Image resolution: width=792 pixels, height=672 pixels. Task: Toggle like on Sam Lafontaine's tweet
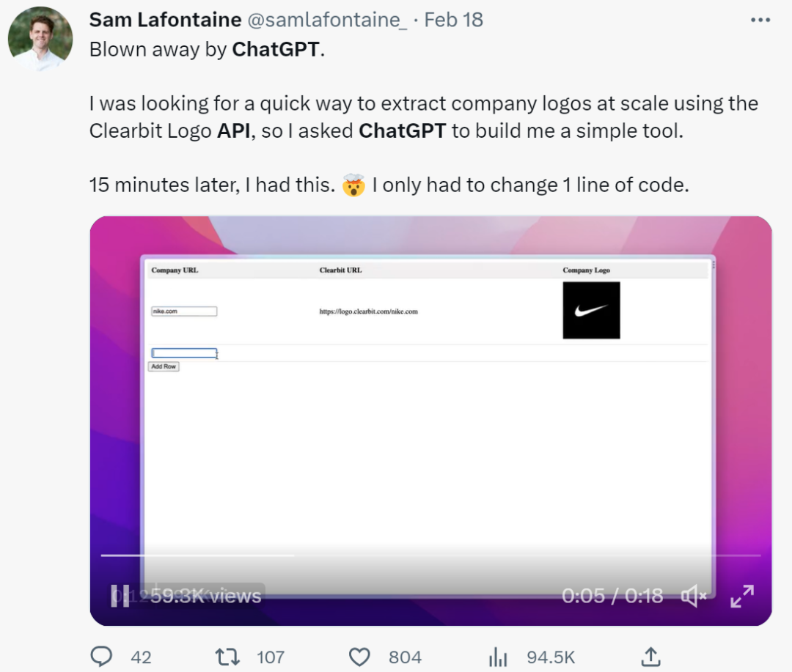[x=359, y=657]
